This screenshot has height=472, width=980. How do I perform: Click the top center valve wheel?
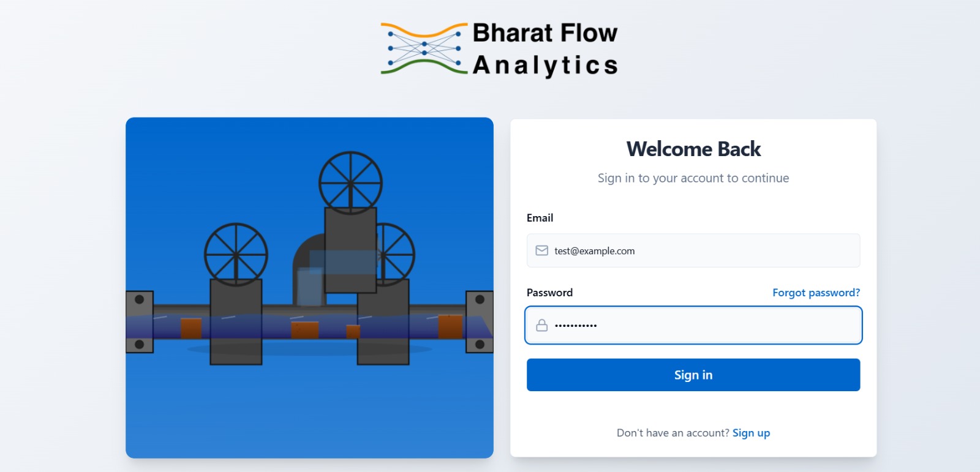click(x=350, y=182)
